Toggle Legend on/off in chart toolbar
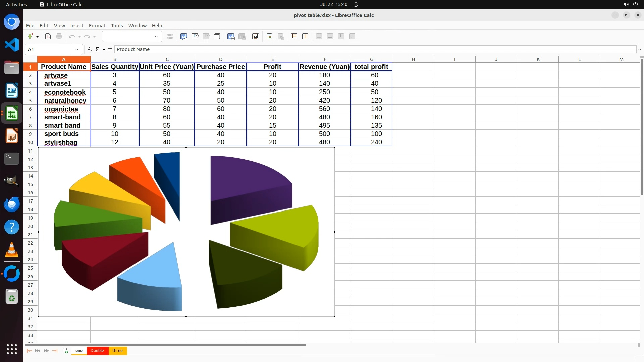The image size is (644, 362). [x=269, y=37]
